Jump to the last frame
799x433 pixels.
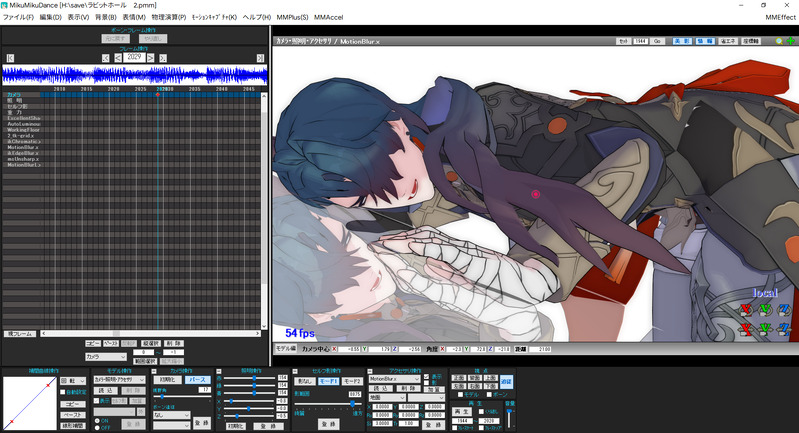coord(260,58)
